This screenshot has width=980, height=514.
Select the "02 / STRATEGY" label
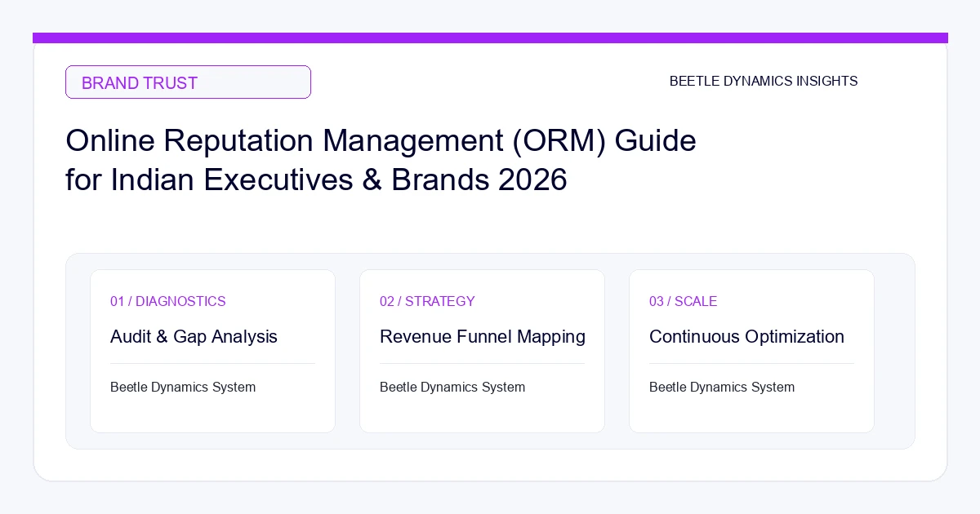click(x=427, y=301)
